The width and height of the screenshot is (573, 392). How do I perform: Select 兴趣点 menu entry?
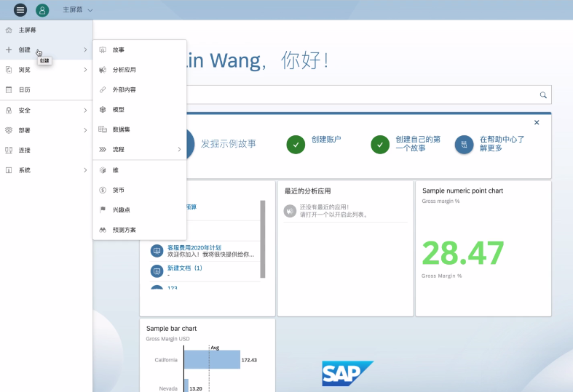[x=140, y=210]
